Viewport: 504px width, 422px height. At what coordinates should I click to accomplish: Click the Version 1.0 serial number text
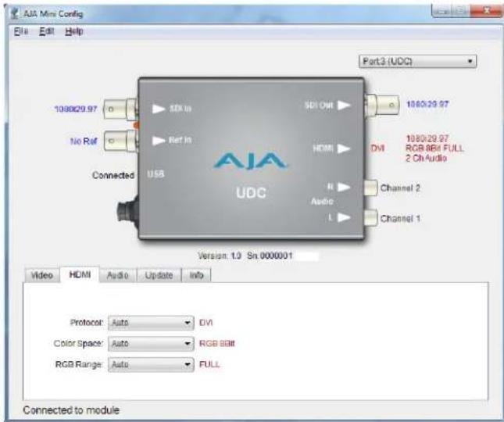245,256
